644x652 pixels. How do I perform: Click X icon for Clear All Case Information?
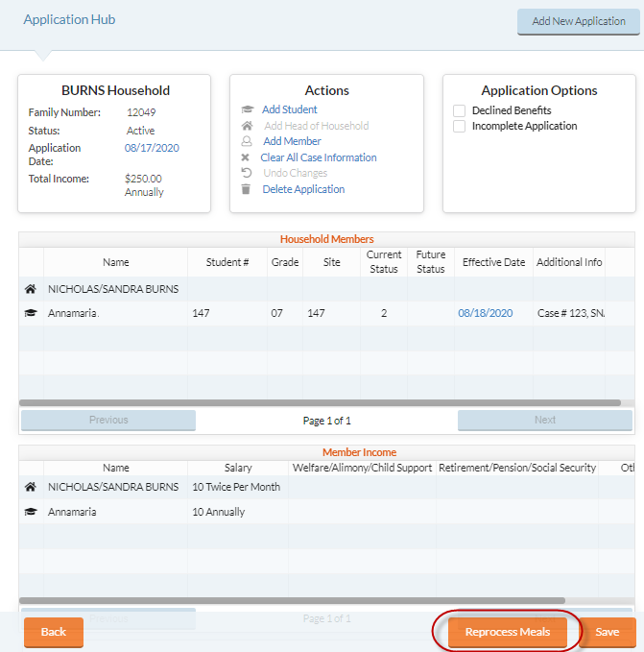point(246,157)
